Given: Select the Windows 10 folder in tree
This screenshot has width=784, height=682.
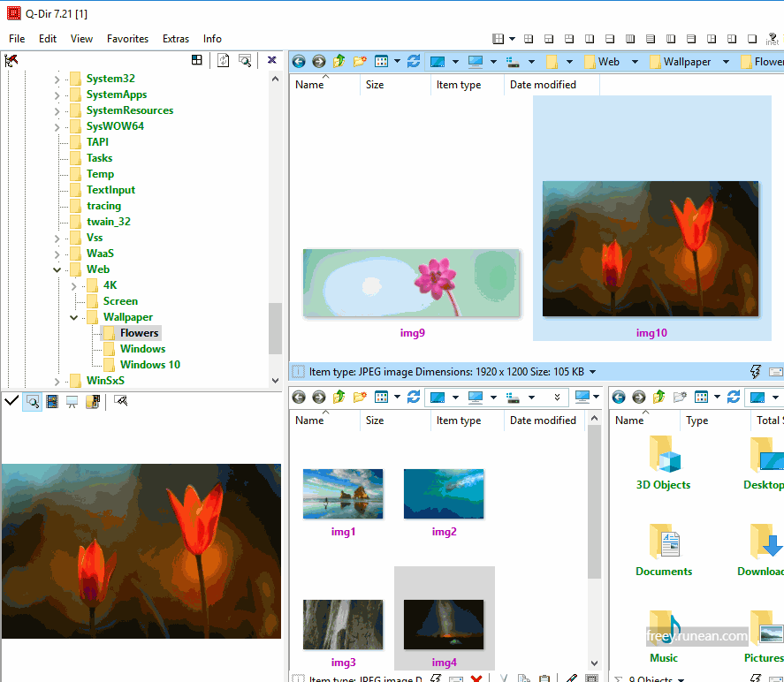Looking at the screenshot, I should (150, 365).
